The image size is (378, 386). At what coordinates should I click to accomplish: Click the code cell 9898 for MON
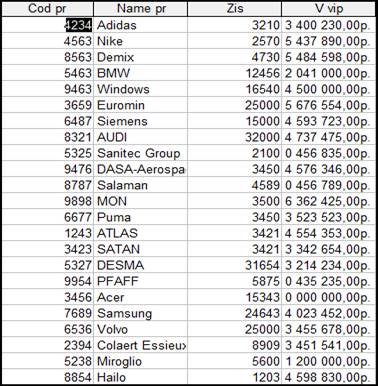point(47,201)
